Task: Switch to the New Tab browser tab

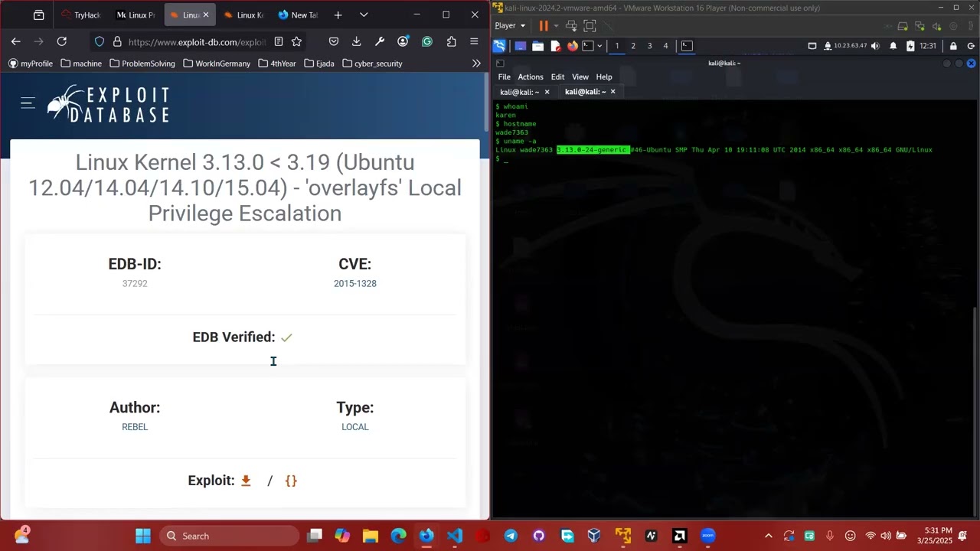Action: pos(298,15)
